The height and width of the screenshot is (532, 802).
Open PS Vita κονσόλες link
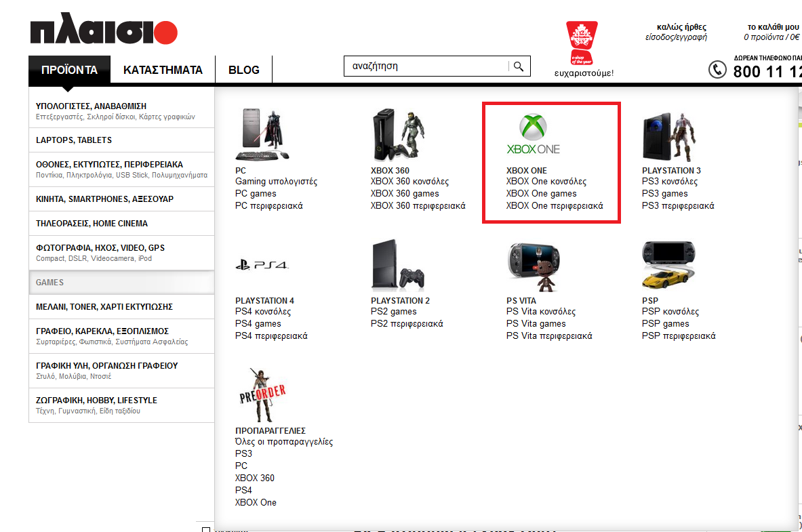(541, 312)
